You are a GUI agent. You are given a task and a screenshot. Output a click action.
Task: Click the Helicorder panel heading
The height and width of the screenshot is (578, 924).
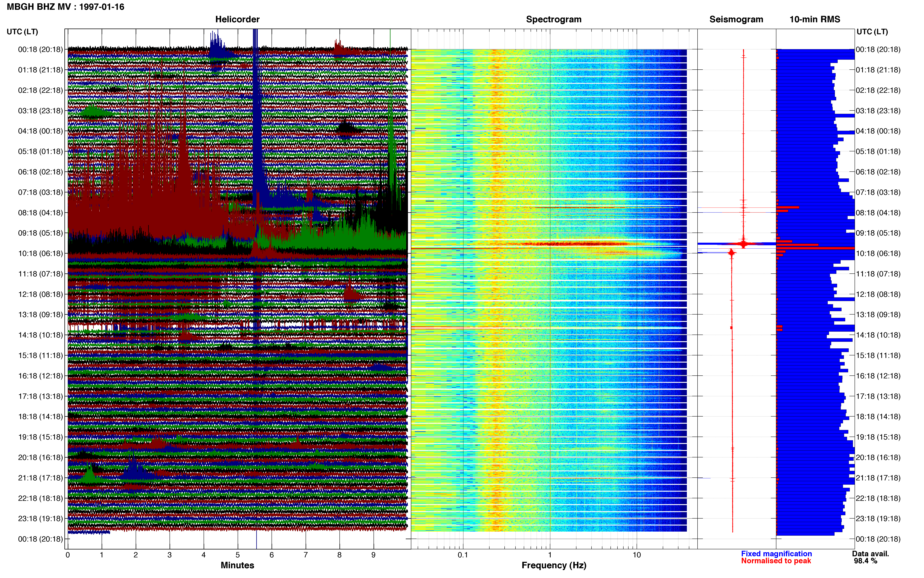pyautogui.click(x=237, y=19)
